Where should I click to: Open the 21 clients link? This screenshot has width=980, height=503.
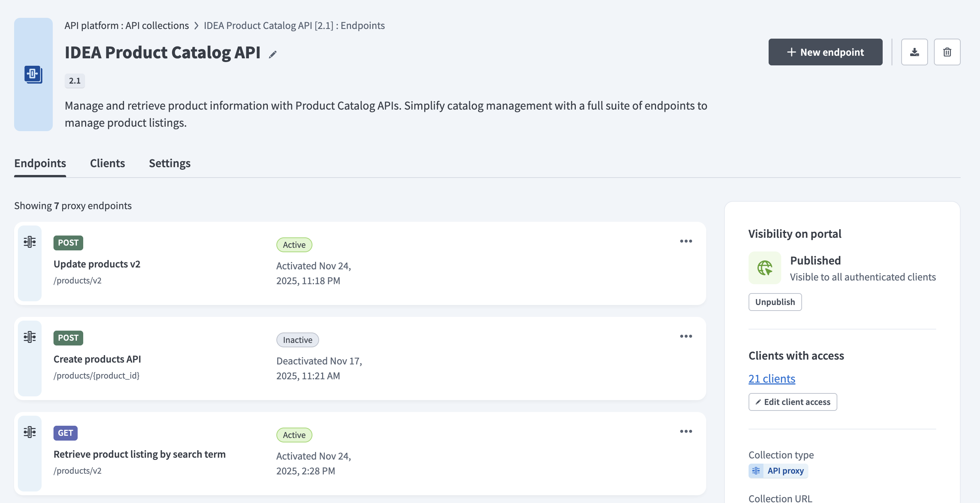[772, 379]
